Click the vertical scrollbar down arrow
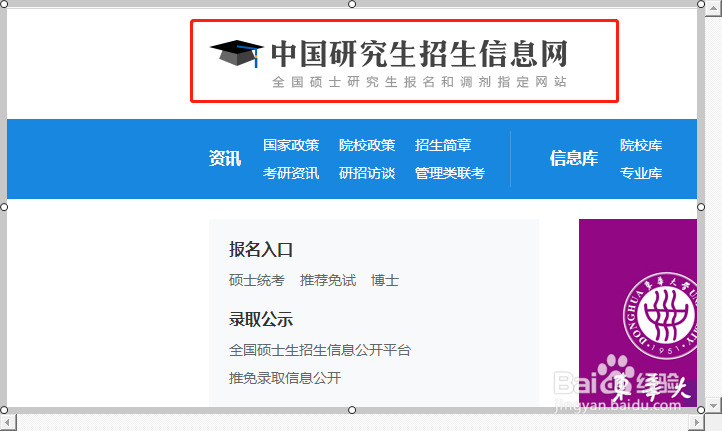The width and height of the screenshot is (722, 431). pos(713,406)
